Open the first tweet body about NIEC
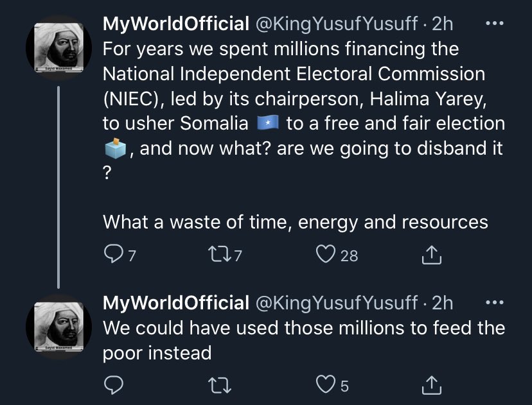 point(304,135)
